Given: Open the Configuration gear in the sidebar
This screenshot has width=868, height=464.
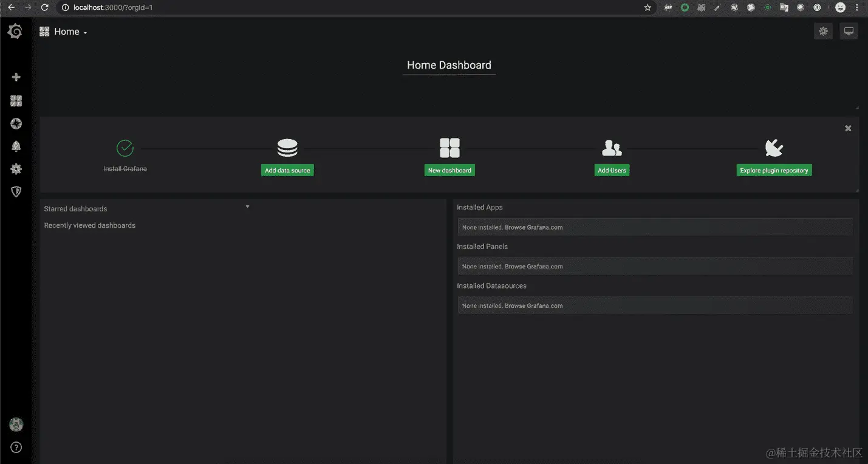Looking at the screenshot, I should pyautogui.click(x=16, y=169).
